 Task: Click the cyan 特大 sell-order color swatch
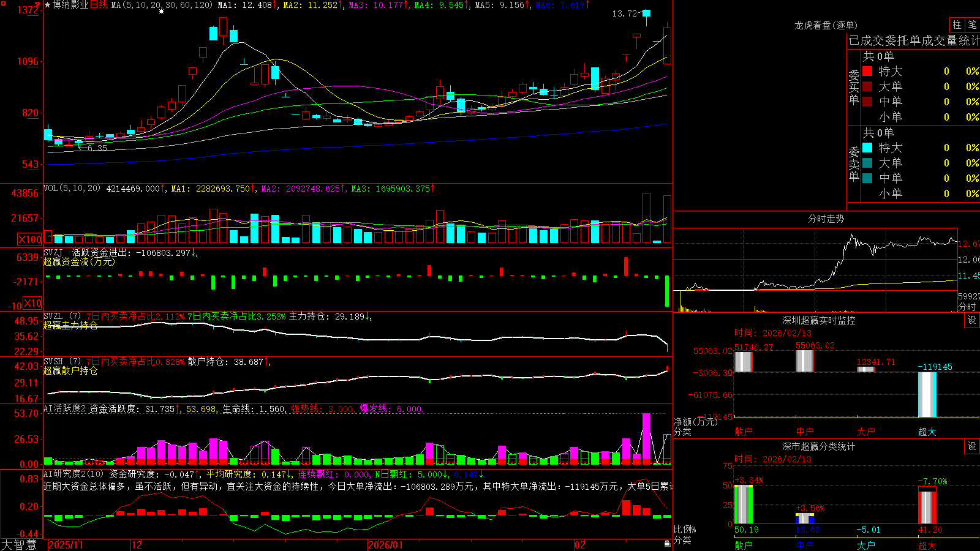click(867, 148)
